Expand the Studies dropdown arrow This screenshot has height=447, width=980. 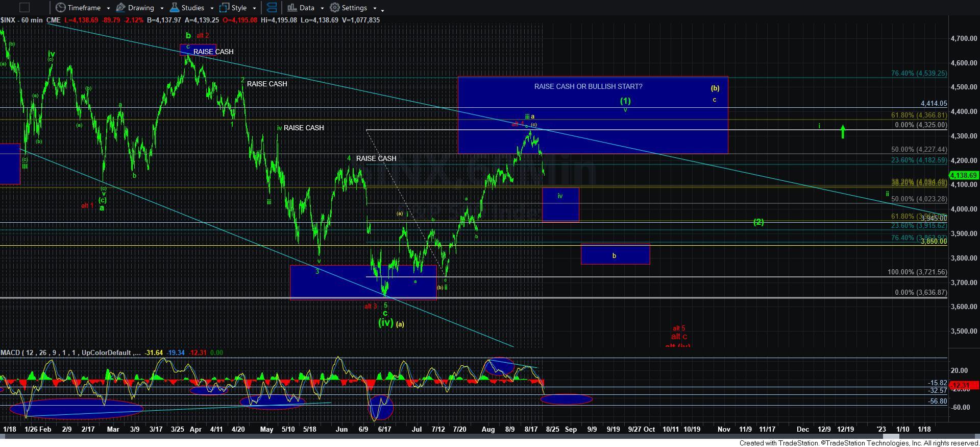[x=212, y=9]
